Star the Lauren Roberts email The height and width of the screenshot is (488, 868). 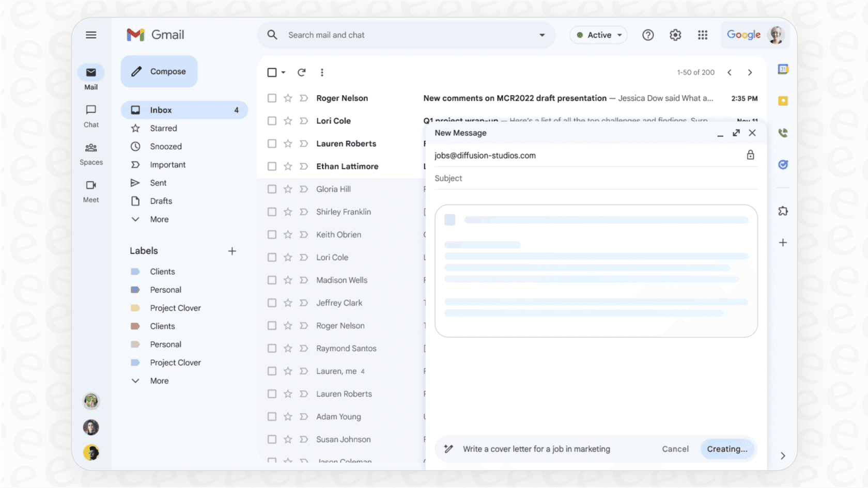[x=287, y=144]
